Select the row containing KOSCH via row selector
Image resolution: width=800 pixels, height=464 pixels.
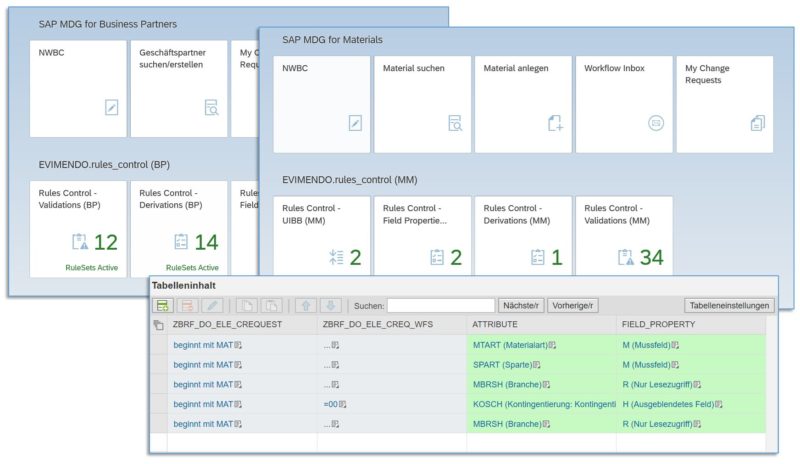(x=159, y=404)
